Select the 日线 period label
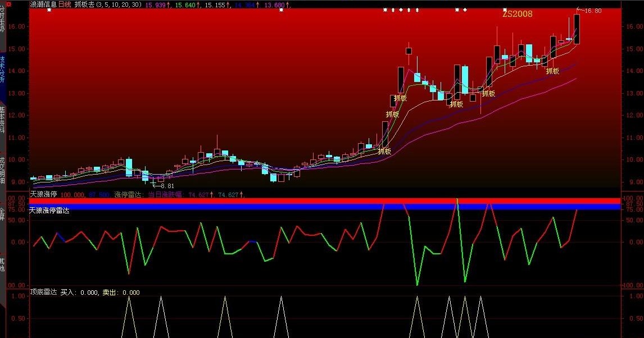Screen dimensions: 644x338 pyautogui.click(x=65, y=4)
